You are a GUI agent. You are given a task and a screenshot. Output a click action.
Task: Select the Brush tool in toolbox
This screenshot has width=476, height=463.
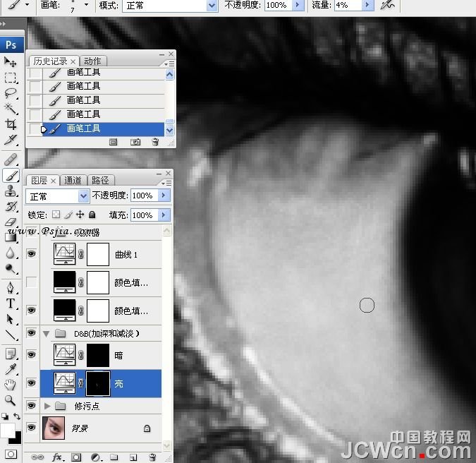coord(11,176)
